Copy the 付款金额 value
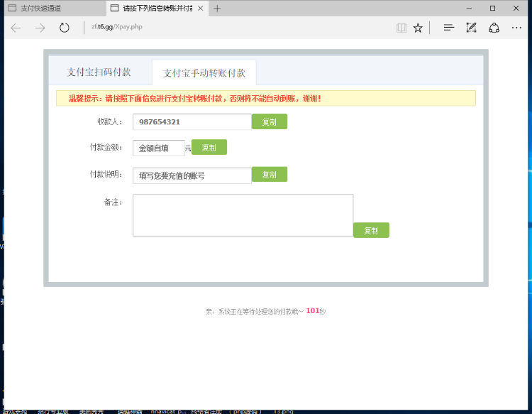The image size is (532, 414). tap(209, 147)
